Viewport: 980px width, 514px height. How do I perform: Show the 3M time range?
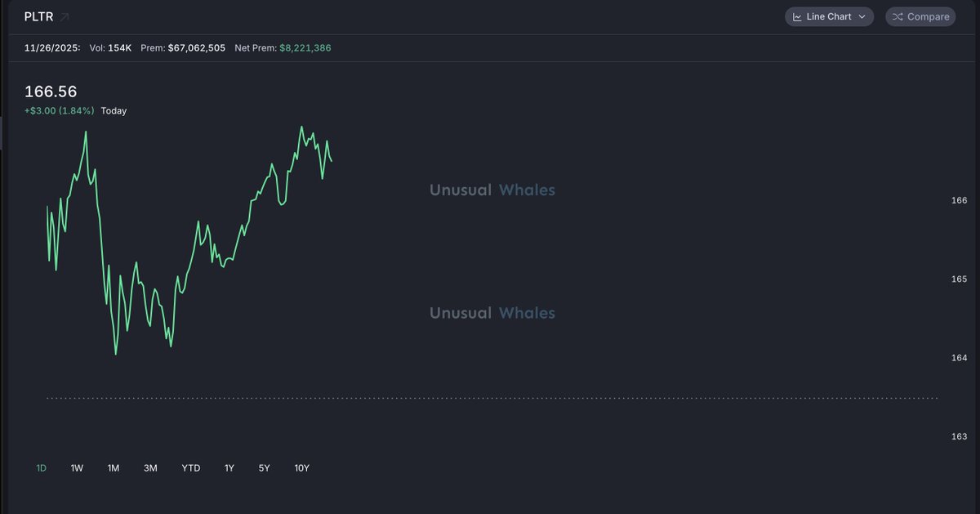point(150,468)
